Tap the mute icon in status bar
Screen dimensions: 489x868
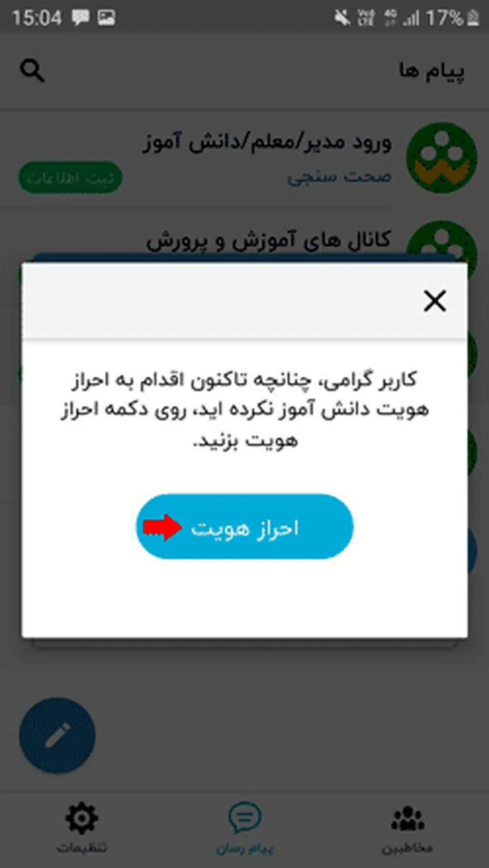(342, 18)
